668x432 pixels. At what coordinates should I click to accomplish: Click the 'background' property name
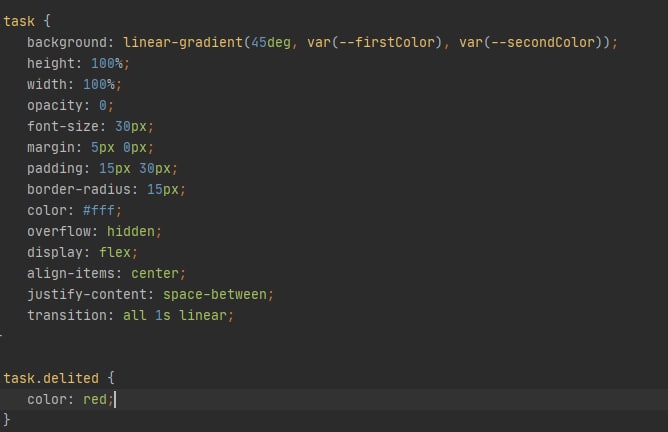(67, 42)
